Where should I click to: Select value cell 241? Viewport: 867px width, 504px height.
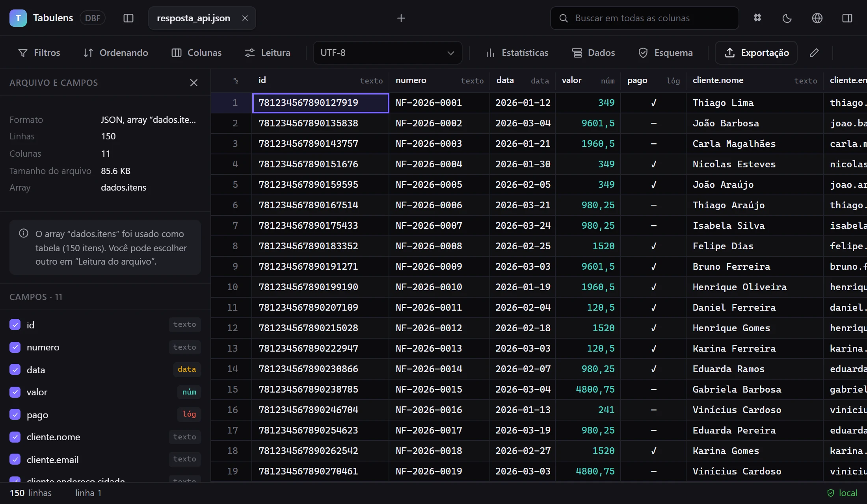588,410
